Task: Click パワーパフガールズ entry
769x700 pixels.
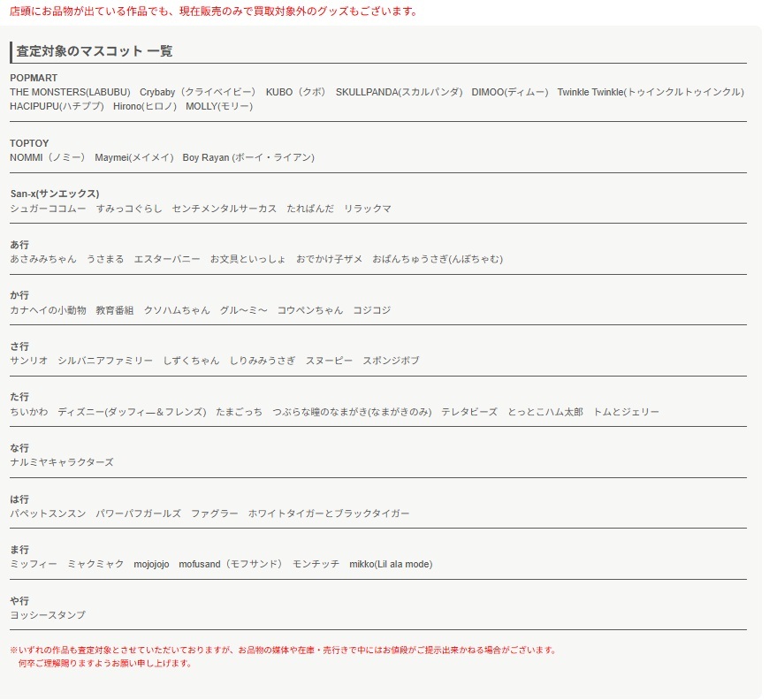Action: tap(138, 514)
